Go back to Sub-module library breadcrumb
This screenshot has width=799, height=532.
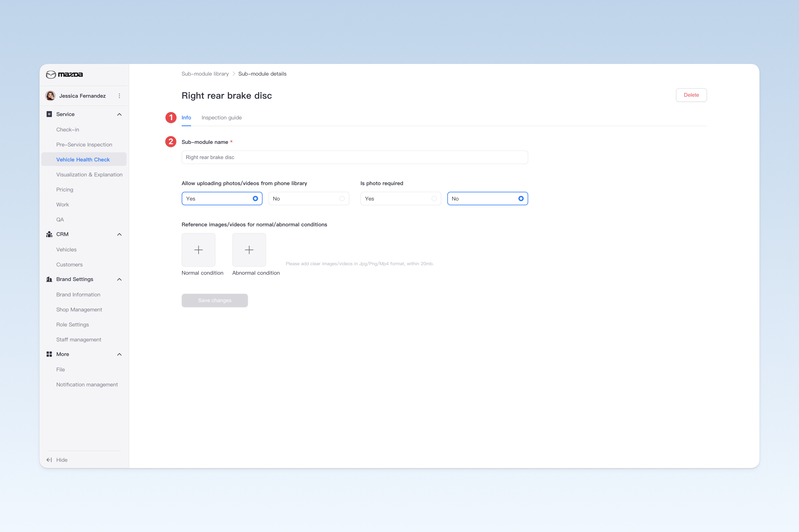(205, 74)
